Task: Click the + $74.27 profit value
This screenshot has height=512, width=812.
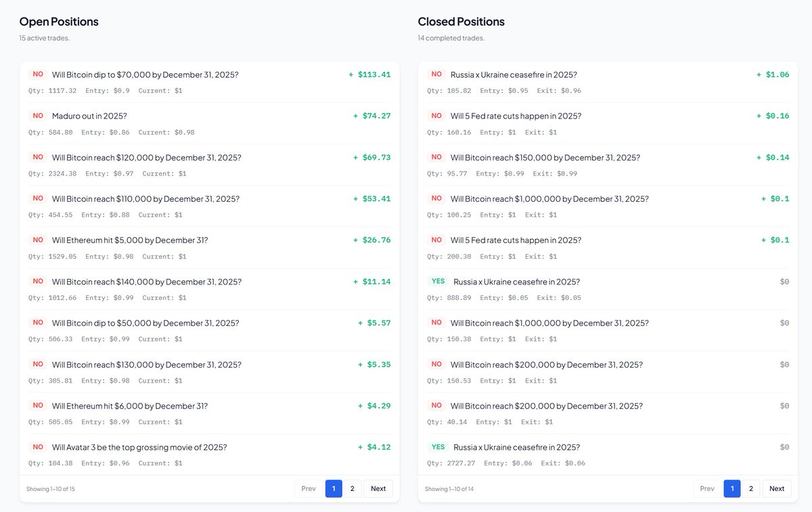Action: click(x=372, y=116)
